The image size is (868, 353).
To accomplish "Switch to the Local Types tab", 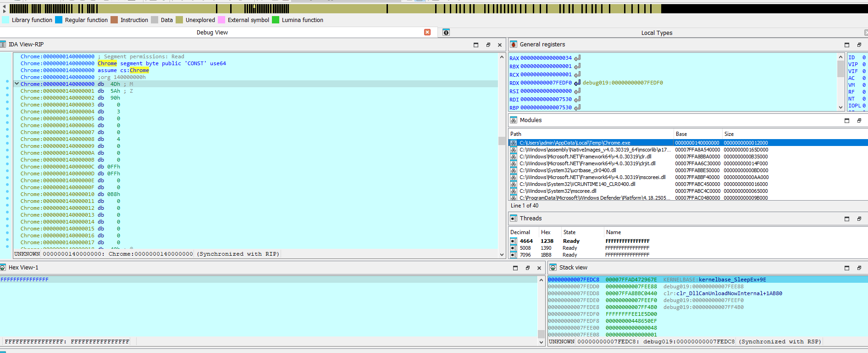I will coord(657,33).
